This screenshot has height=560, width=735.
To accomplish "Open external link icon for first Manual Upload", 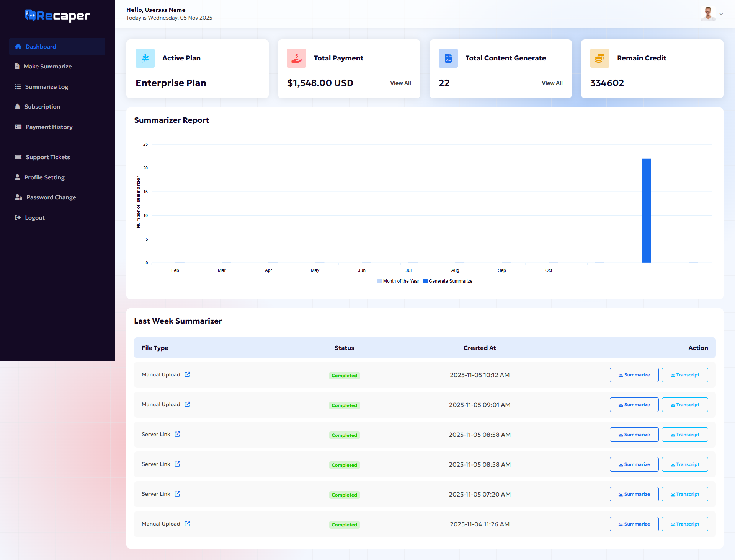I will tap(187, 374).
